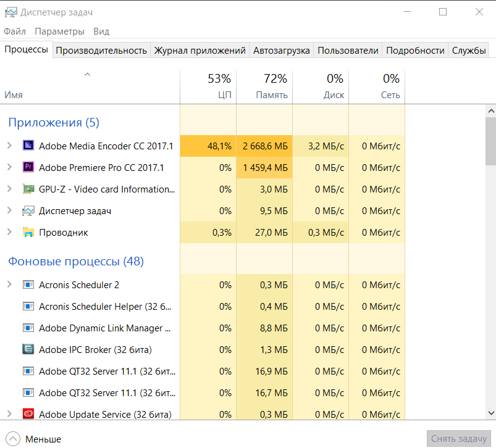Switch to the Производительность tab
Viewport: 496px width, 448px height.
pos(101,51)
